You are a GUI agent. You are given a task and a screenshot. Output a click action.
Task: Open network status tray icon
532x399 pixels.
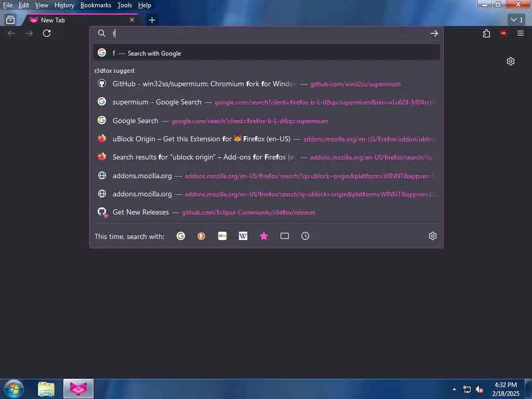click(467, 390)
